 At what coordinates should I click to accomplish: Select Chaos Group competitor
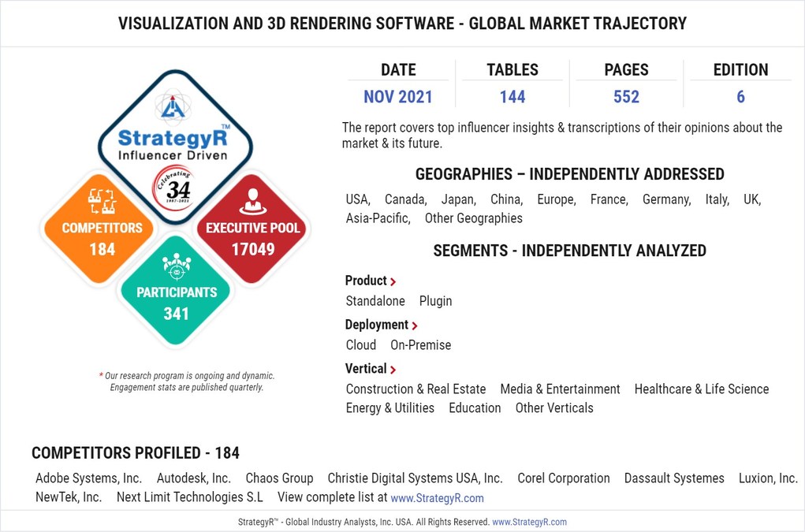click(x=279, y=478)
